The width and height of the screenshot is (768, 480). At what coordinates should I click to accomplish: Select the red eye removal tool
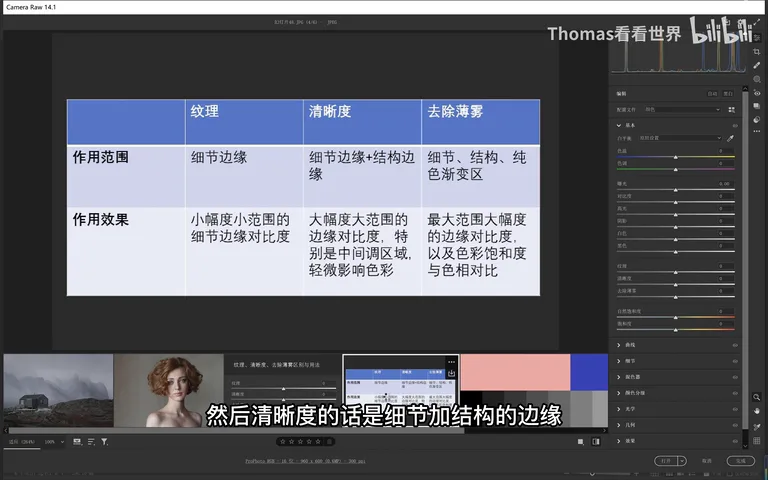[757, 93]
